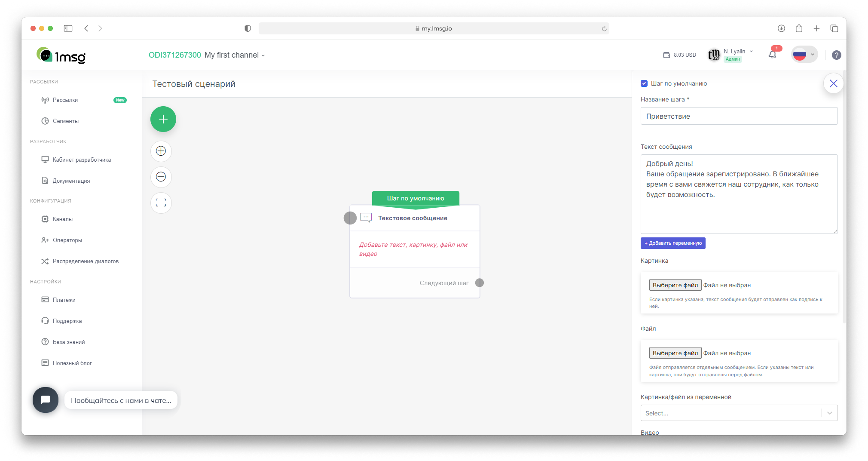Open the help question mark icon
Viewport: 868px width, 461px height.
click(836, 55)
